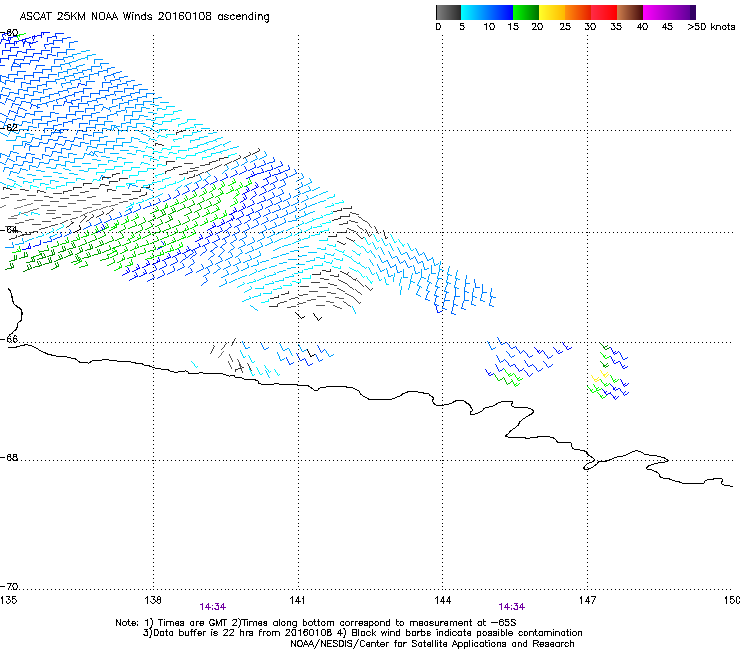Click the '25' legend label
This screenshot has width=740, height=650.
coord(565,27)
